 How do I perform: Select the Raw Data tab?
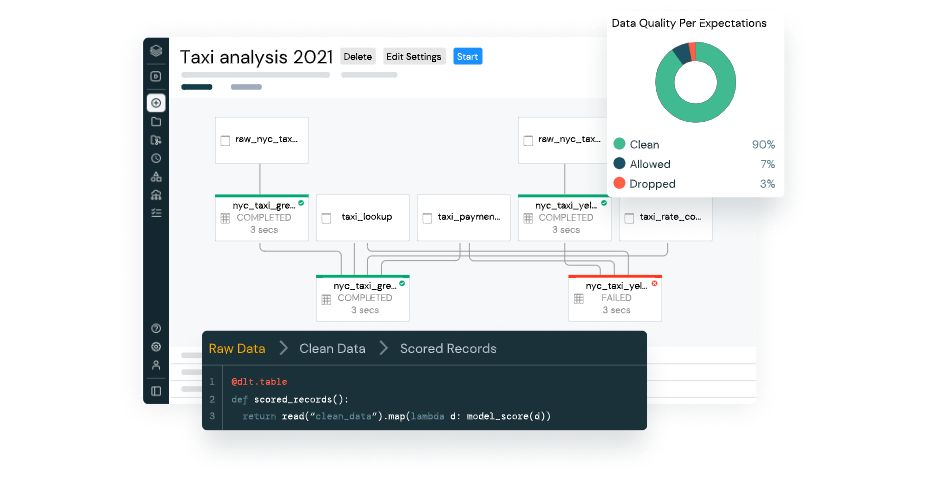pyautogui.click(x=237, y=349)
